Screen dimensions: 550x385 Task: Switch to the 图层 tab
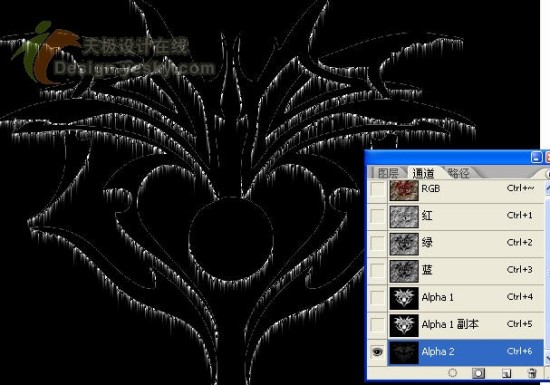(x=388, y=173)
